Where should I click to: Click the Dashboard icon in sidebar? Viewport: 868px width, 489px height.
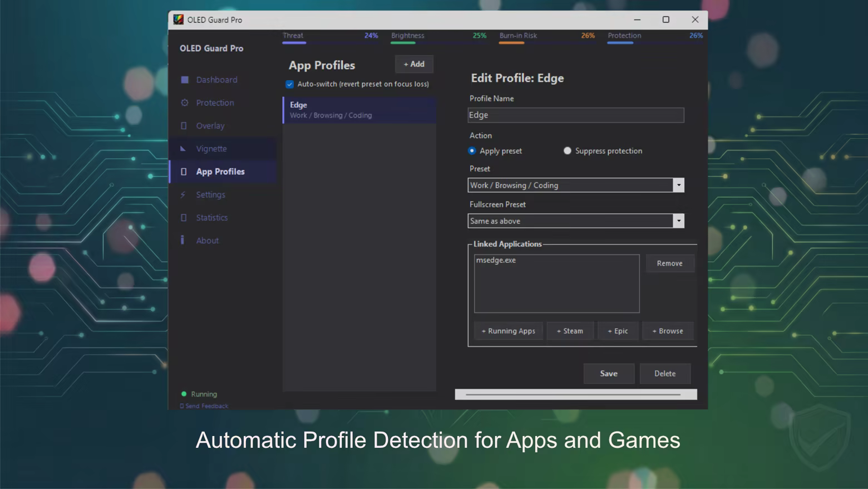pyautogui.click(x=185, y=80)
